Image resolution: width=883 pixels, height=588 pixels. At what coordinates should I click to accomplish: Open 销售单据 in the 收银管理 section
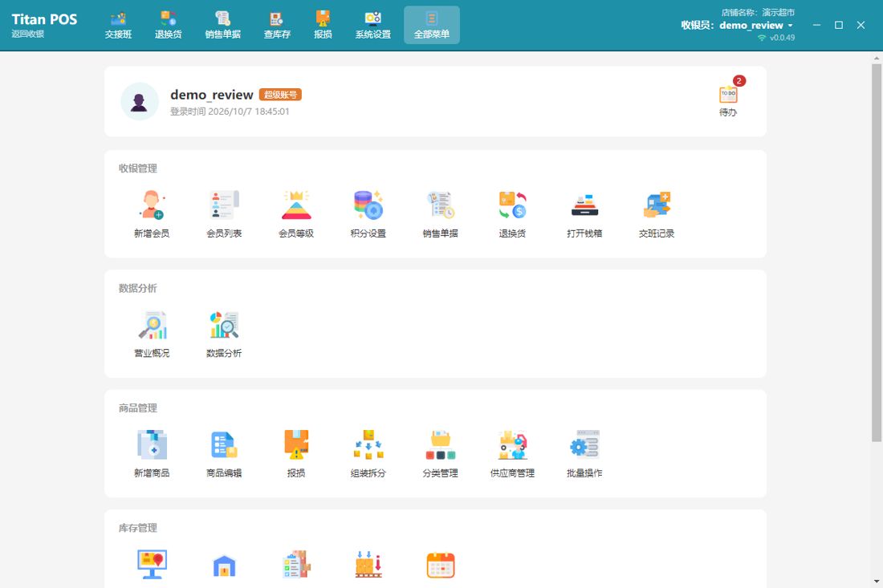coord(440,214)
